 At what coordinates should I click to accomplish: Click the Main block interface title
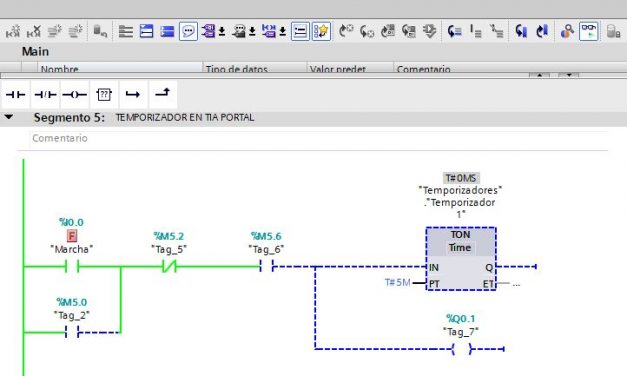(x=35, y=52)
